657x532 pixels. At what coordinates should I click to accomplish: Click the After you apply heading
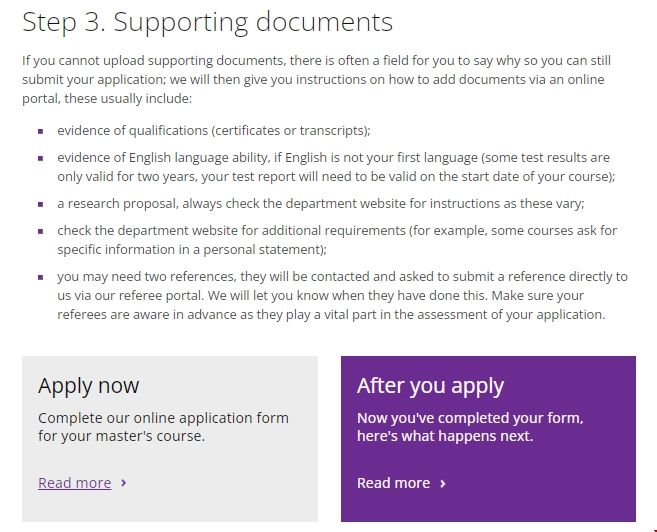[x=430, y=386]
